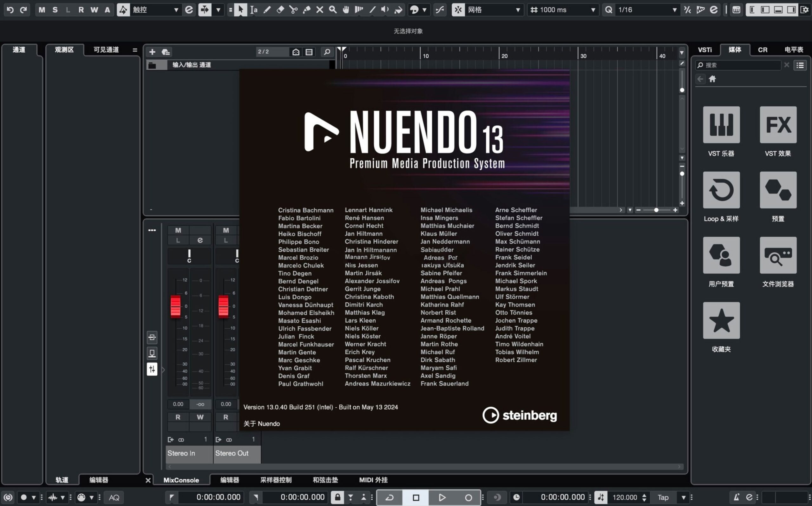Open the VST 乐器 instruments browser
Viewport: 812px width, 506px height.
[x=721, y=125]
